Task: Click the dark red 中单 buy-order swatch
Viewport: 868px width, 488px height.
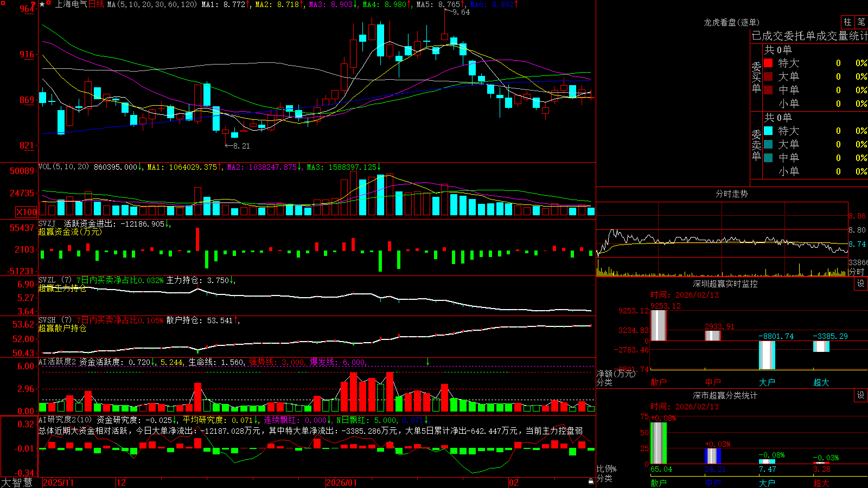Action: [768, 90]
